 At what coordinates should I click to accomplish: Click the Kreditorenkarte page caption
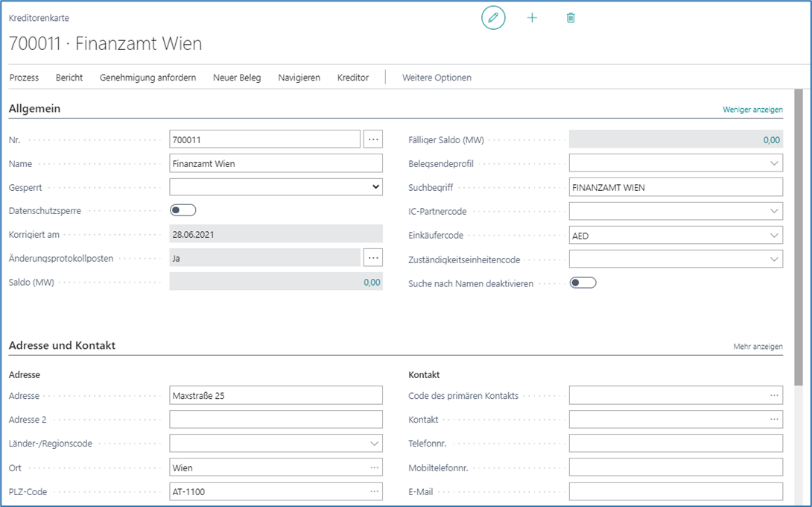tap(39, 18)
